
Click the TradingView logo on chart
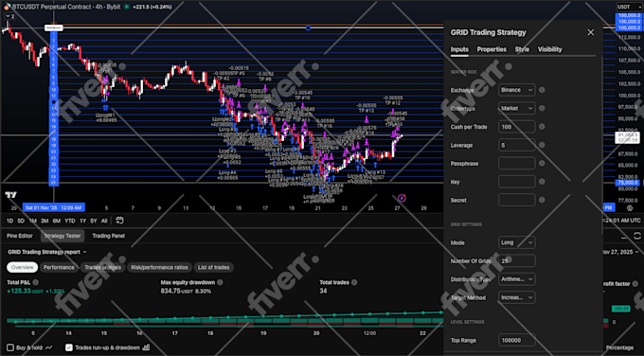pos(10,195)
